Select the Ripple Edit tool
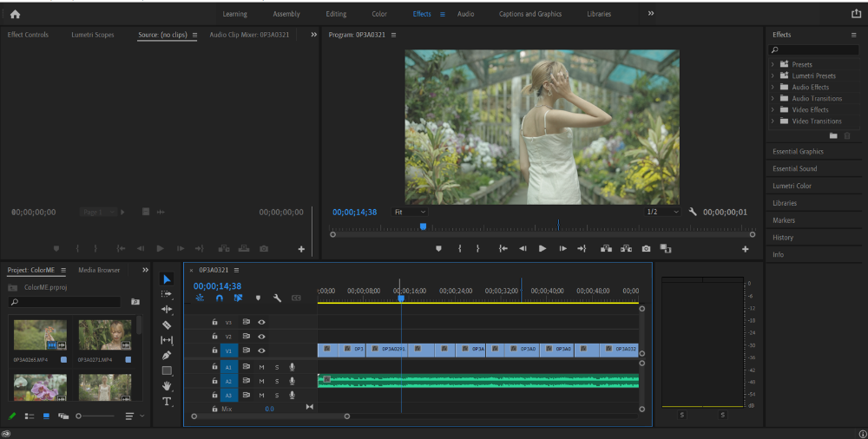 pos(167,310)
